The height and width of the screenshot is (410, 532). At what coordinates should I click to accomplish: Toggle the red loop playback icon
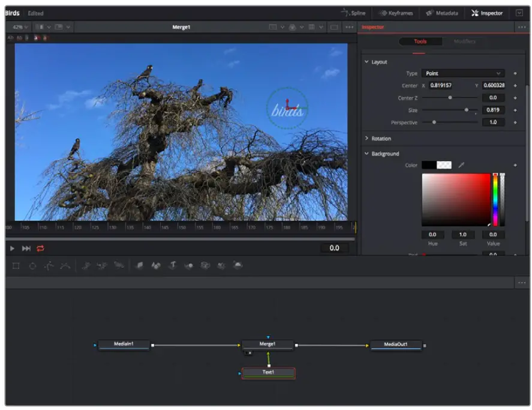[41, 249]
